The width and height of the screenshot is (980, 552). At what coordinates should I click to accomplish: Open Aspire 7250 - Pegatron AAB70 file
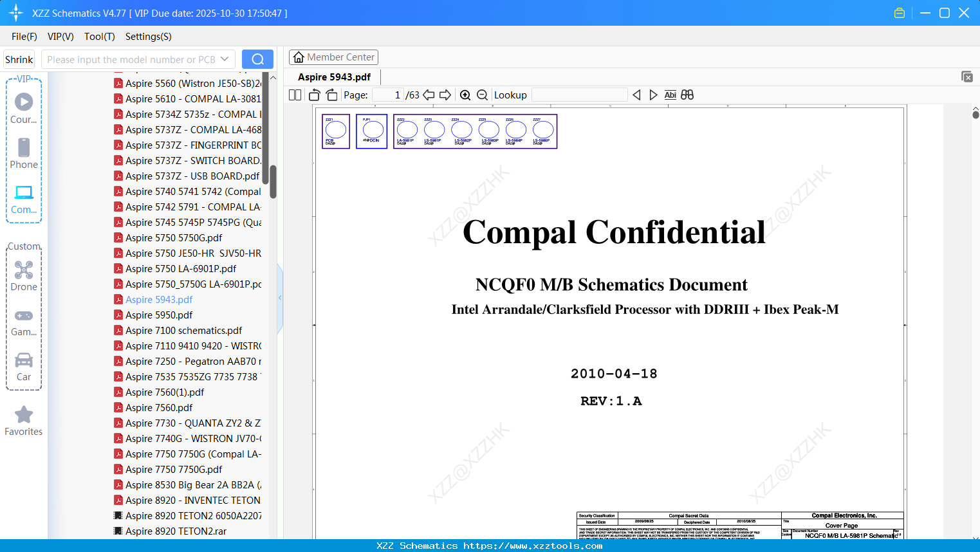187,361
